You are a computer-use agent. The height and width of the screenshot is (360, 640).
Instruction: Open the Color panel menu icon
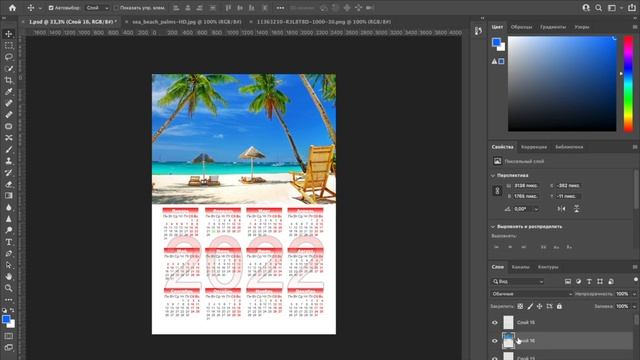click(635, 27)
